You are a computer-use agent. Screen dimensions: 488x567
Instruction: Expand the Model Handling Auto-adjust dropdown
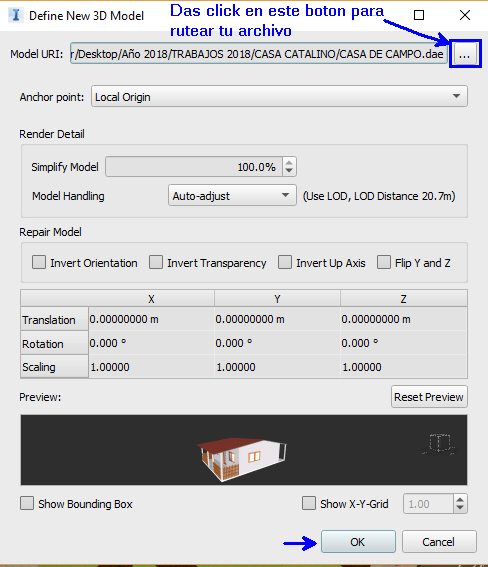pos(232,195)
